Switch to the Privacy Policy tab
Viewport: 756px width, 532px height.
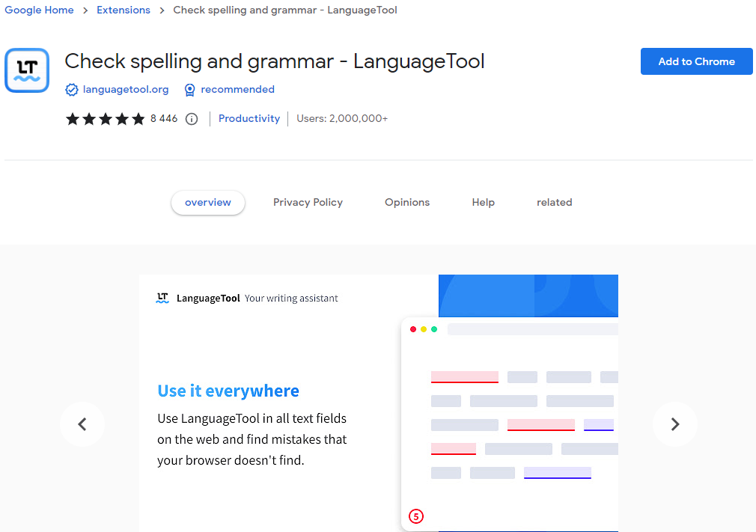pyautogui.click(x=308, y=202)
